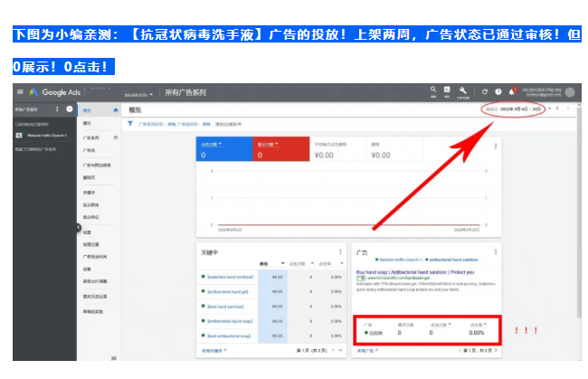Open keyword link best antibacterial soap

pyautogui.click(x=229, y=336)
